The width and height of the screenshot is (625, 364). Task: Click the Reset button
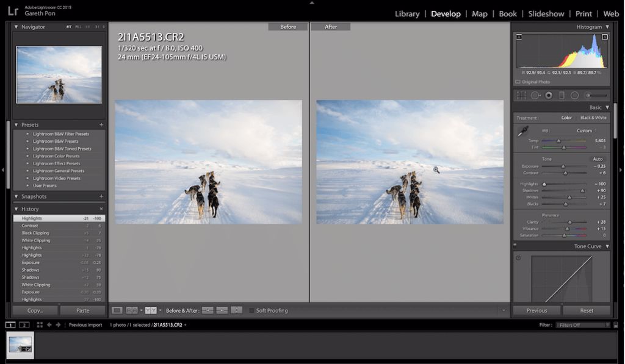(587, 310)
